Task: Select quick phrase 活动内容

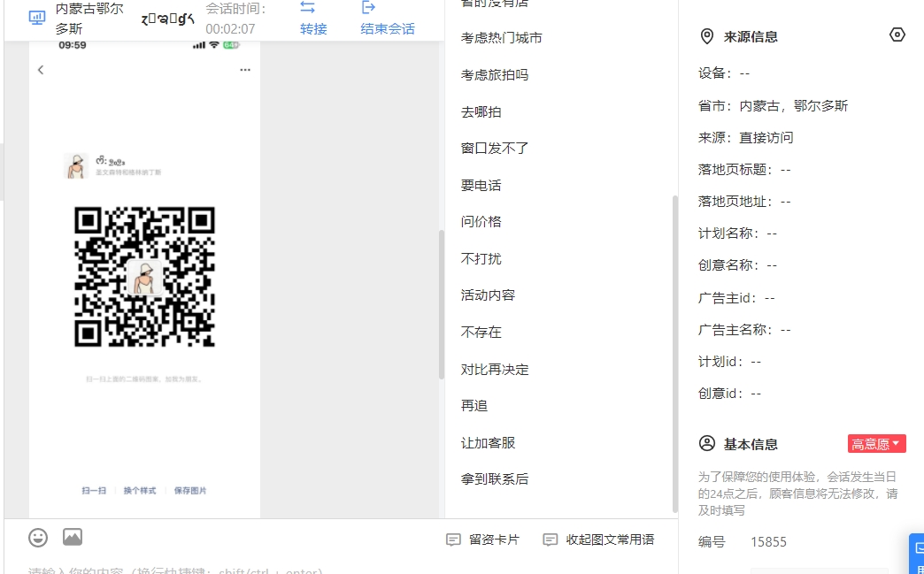Action: tap(488, 295)
